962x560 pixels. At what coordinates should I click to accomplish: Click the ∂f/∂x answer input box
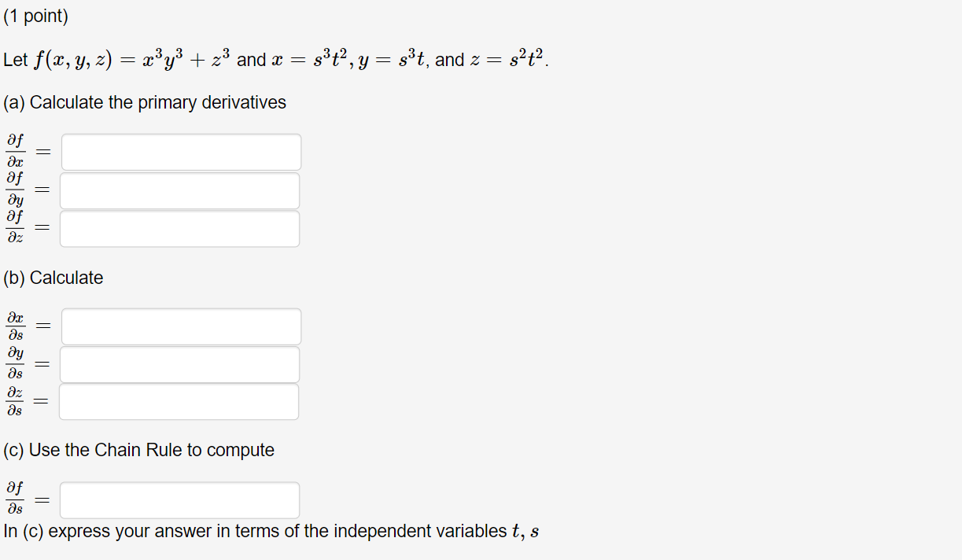(x=181, y=151)
